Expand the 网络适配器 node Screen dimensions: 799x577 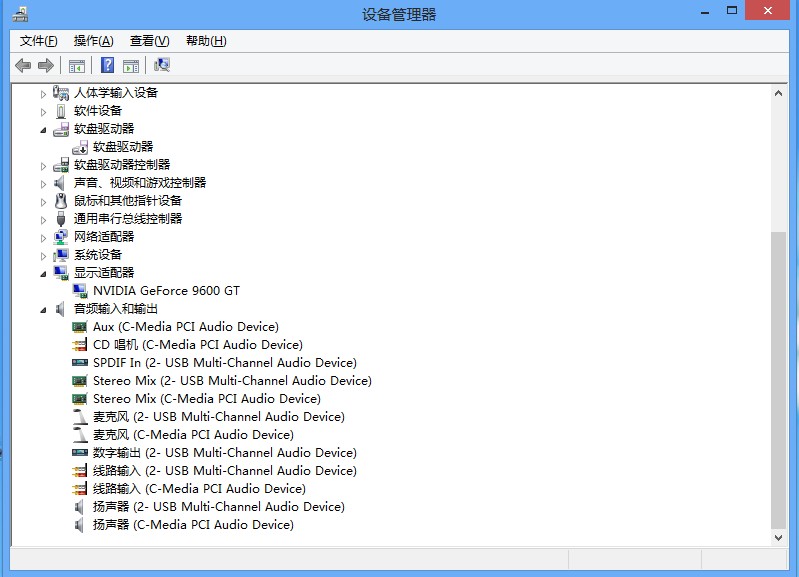43,238
